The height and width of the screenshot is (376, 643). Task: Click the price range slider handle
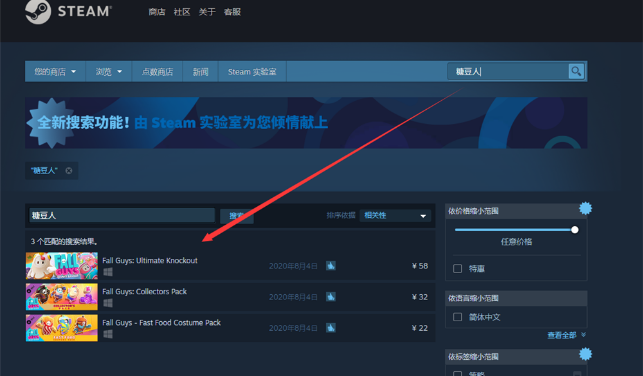click(575, 230)
